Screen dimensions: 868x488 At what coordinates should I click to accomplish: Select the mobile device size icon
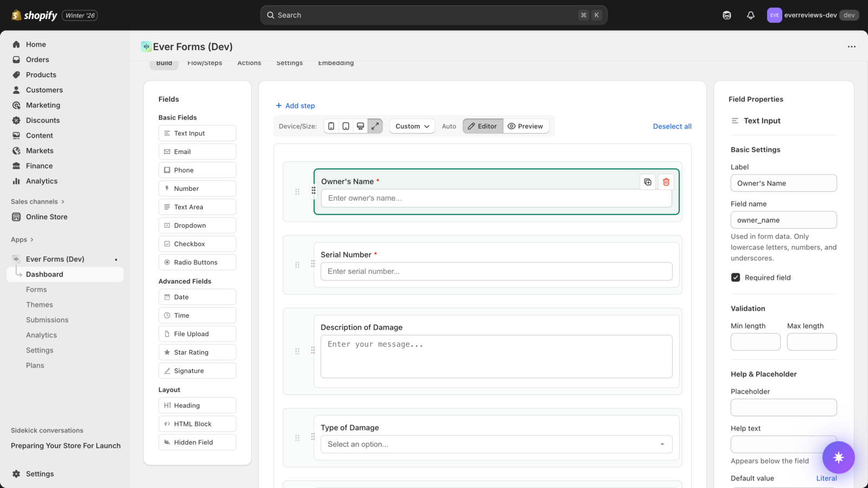tap(331, 126)
